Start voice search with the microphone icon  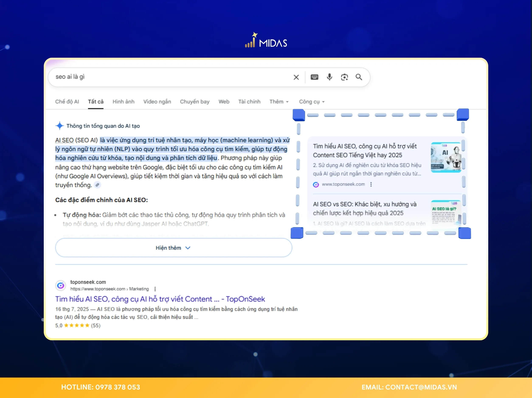(x=329, y=77)
